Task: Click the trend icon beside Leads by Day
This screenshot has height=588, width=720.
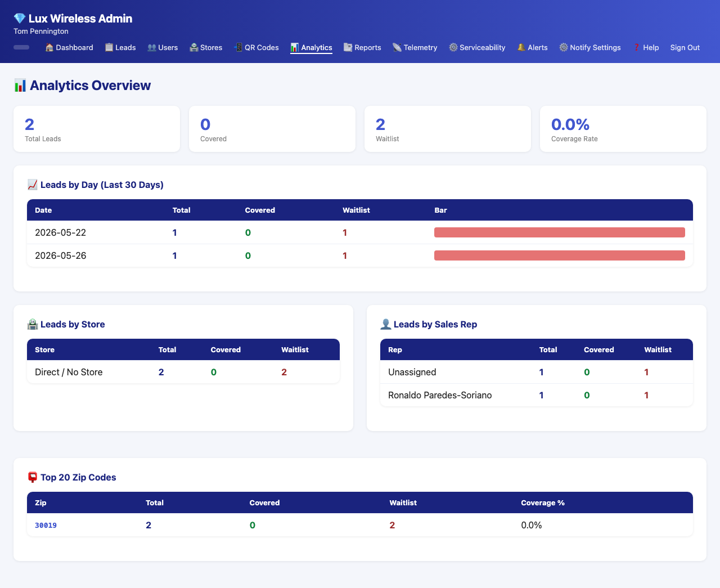Action: coord(33,185)
